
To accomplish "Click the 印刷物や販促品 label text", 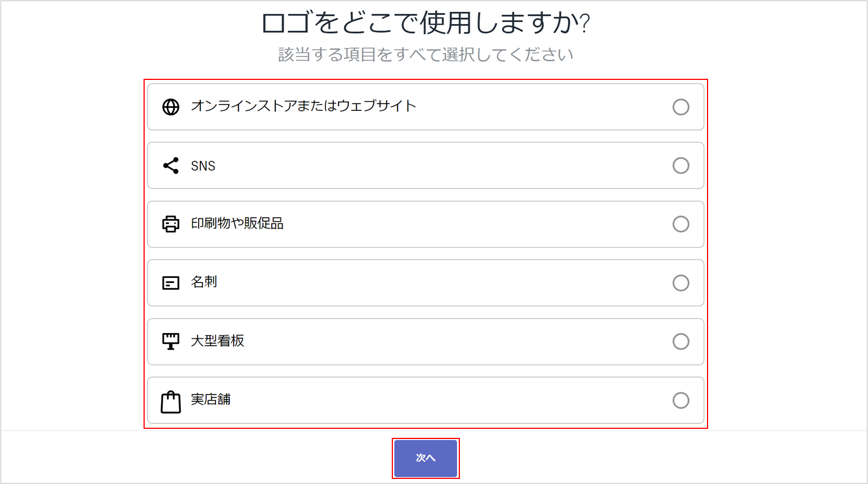I will pyautogui.click(x=237, y=223).
